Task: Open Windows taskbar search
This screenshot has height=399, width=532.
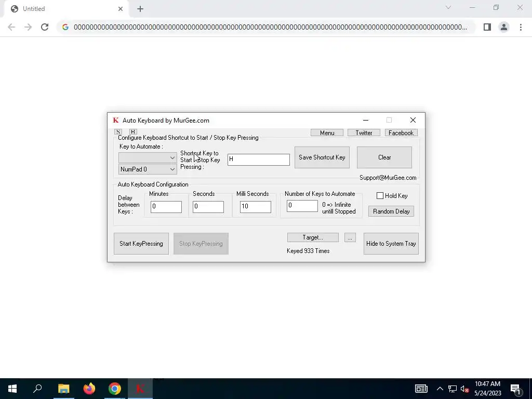Action: pyautogui.click(x=37, y=389)
